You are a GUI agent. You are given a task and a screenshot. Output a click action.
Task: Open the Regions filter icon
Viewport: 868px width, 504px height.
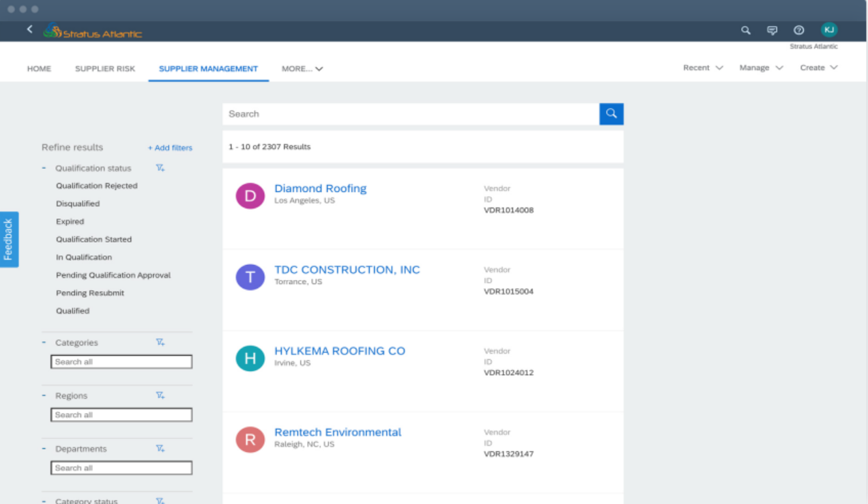[x=160, y=395]
